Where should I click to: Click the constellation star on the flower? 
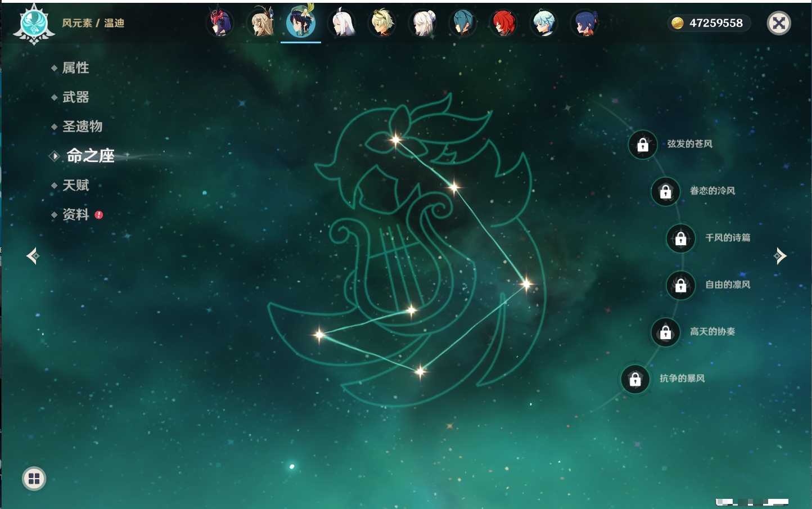point(396,139)
